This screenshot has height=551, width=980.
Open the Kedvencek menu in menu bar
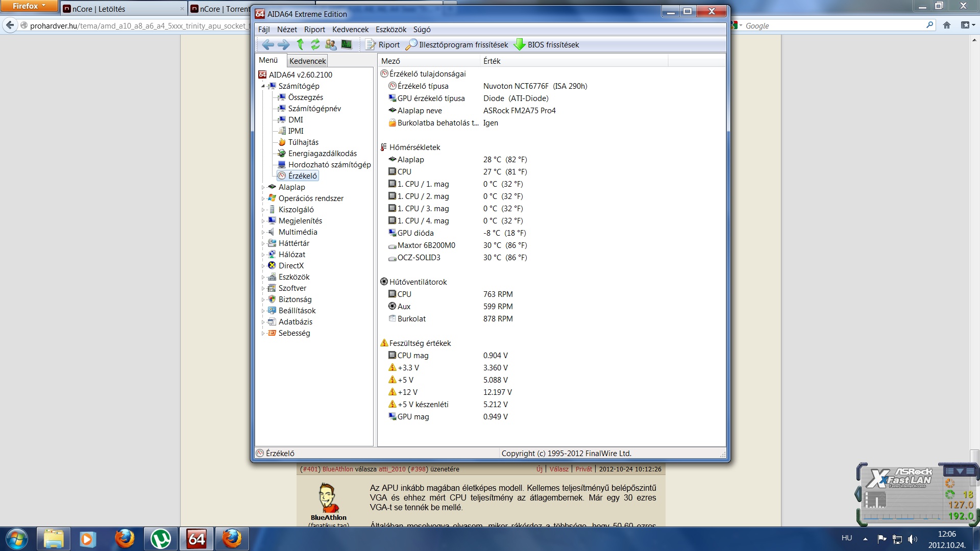pos(350,30)
